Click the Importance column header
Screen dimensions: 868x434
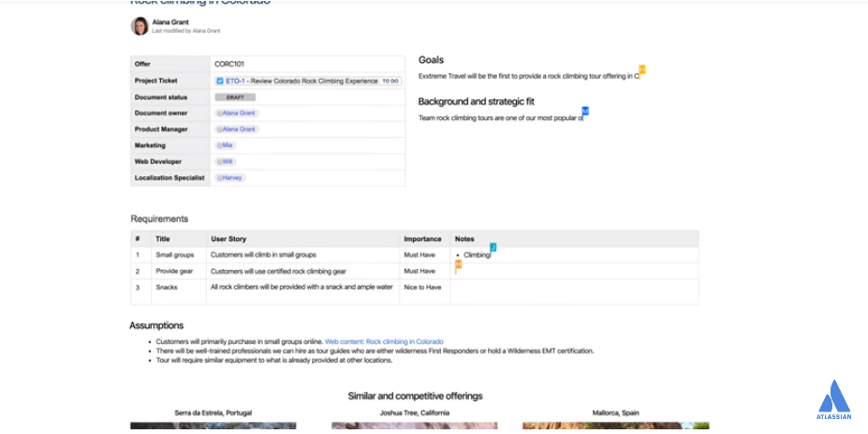[x=423, y=239]
